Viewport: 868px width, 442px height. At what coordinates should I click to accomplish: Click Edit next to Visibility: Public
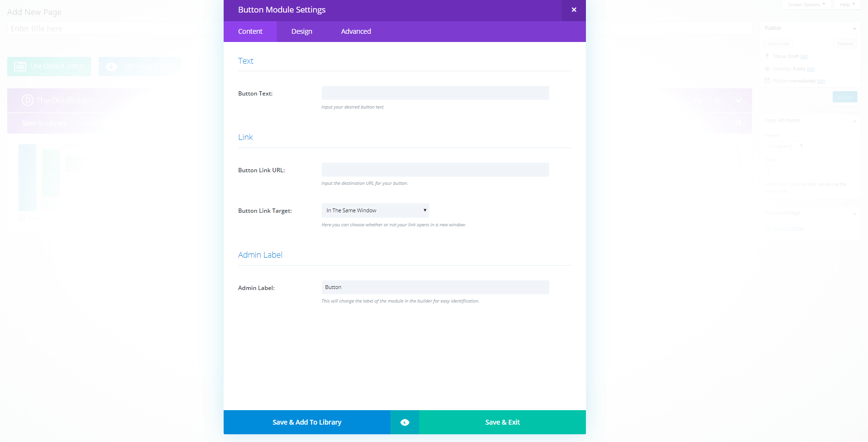pyautogui.click(x=811, y=69)
